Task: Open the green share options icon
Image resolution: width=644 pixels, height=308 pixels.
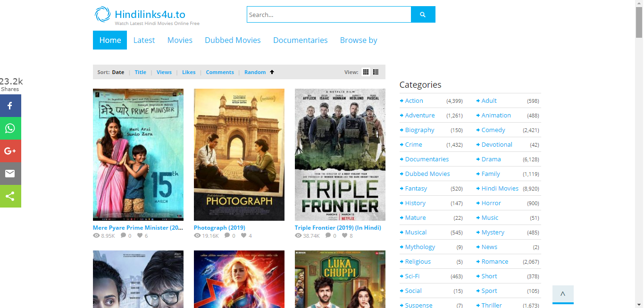Action: pos(10,196)
